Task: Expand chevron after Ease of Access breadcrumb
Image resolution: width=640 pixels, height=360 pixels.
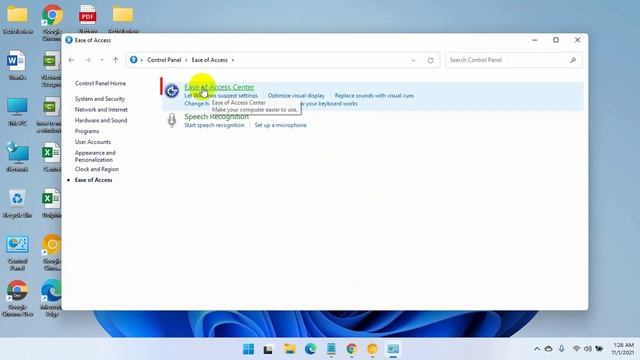Action: click(x=233, y=60)
